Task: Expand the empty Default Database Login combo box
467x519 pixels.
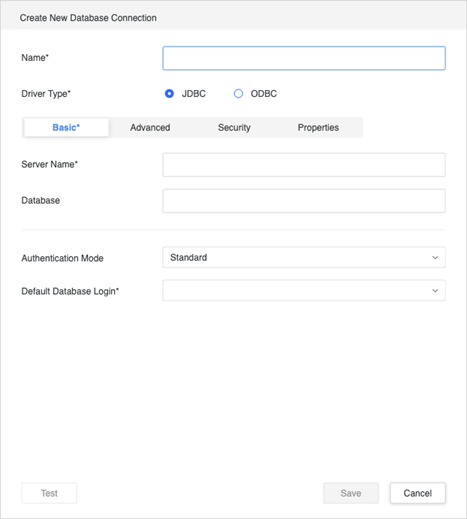Action: 304,290
